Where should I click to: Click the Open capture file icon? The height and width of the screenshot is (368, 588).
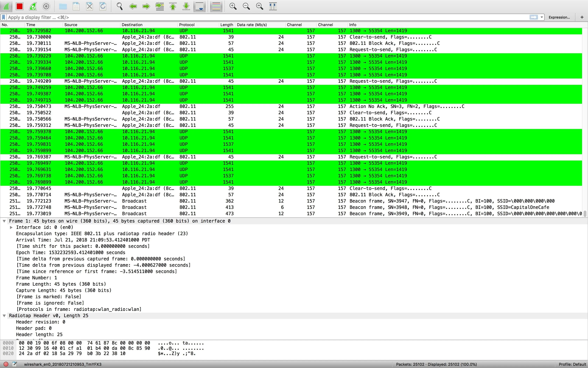pos(63,6)
